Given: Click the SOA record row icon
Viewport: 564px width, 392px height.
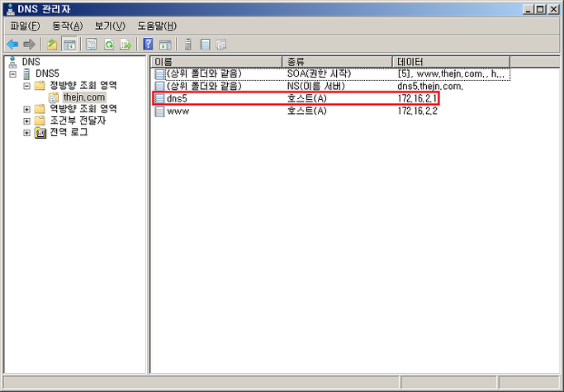Looking at the screenshot, I should [159, 74].
